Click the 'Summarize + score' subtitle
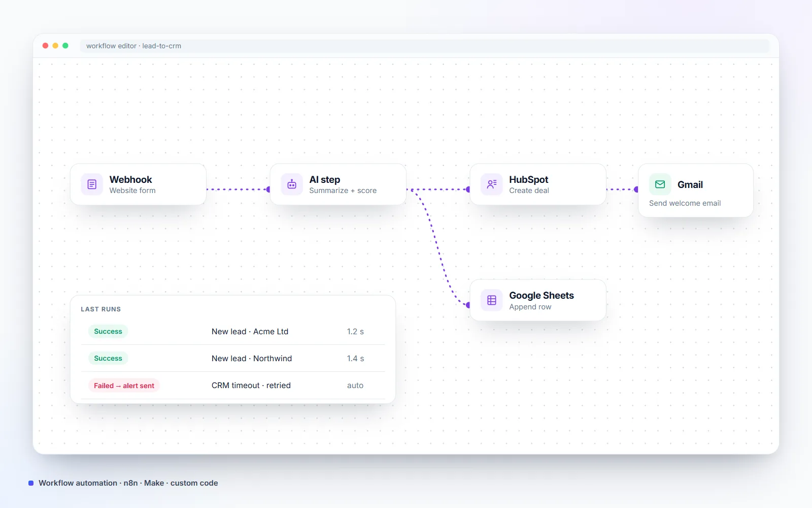812x508 pixels. click(343, 190)
